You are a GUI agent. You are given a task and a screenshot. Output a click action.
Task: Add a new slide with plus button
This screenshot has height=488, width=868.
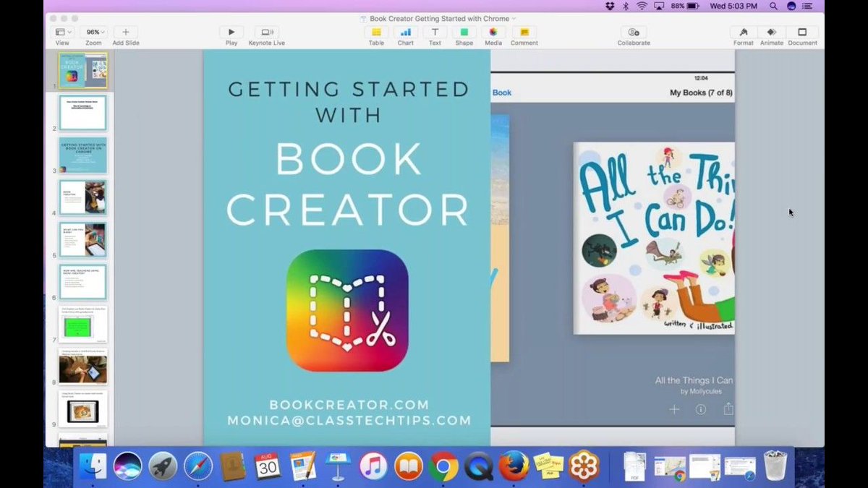tap(125, 32)
